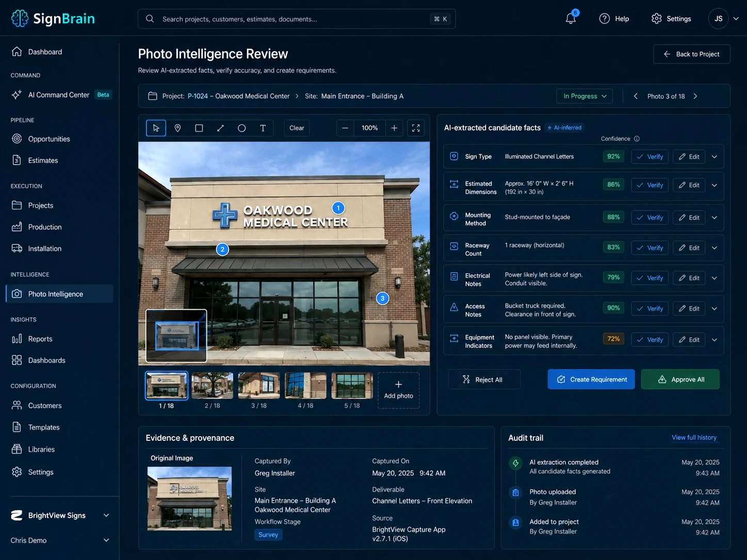
Task: Click the Access Notes warning icon
Action: [454, 307]
